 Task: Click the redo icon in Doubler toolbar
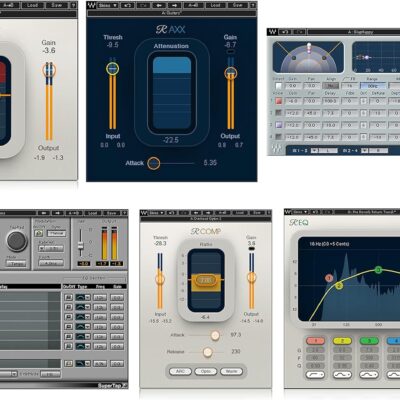tap(300, 32)
